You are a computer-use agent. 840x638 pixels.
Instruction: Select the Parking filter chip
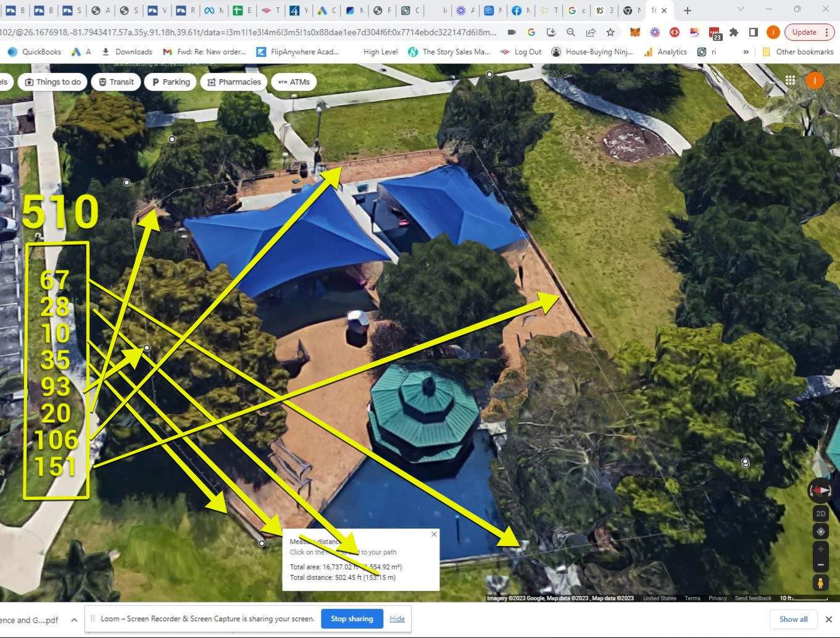tap(171, 82)
